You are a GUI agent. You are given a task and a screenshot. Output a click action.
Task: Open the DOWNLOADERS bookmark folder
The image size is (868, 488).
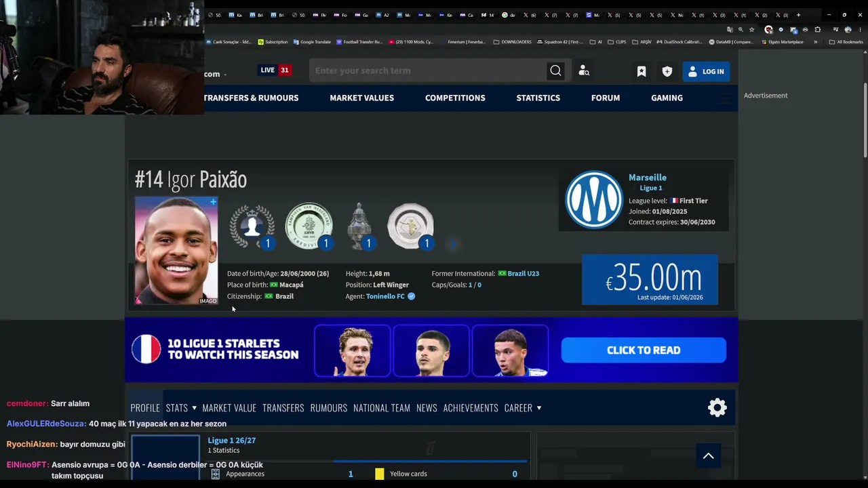pos(512,42)
